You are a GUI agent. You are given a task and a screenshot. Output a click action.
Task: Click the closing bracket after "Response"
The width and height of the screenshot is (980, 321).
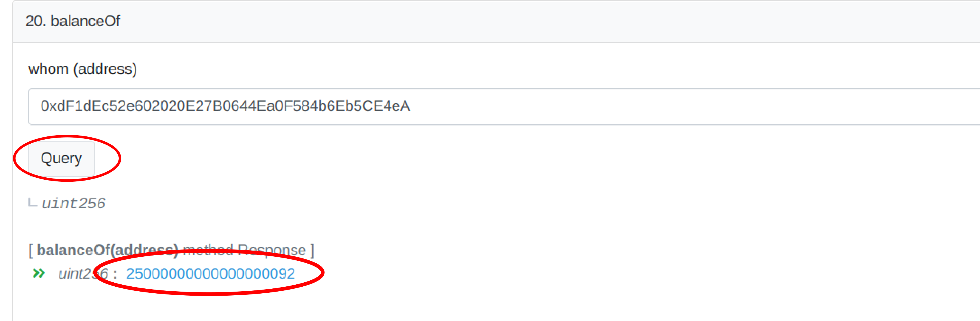(312, 250)
